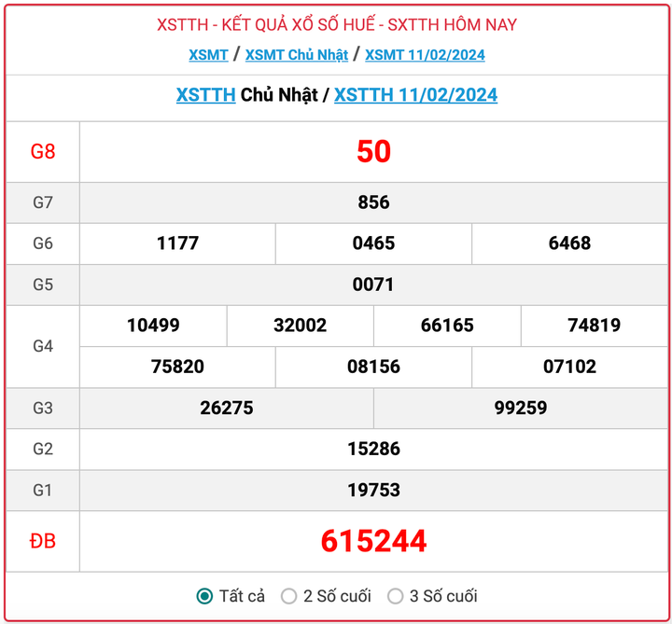Click the G4 result 66165

pyautogui.click(x=447, y=326)
